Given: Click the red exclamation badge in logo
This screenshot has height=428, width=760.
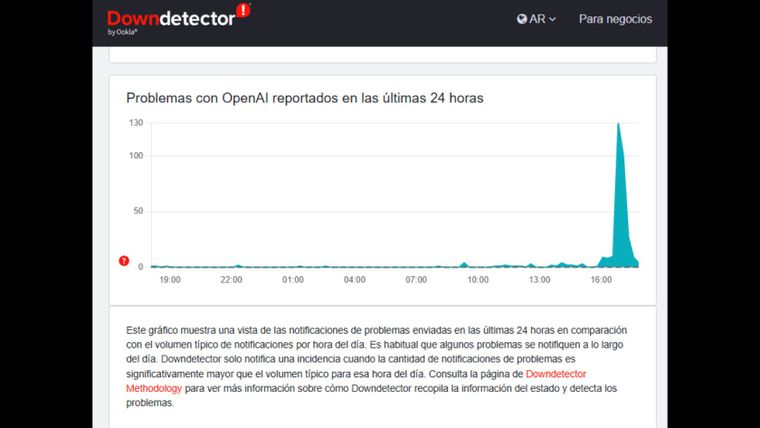Looking at the screenshot, I should pos(243,11).
